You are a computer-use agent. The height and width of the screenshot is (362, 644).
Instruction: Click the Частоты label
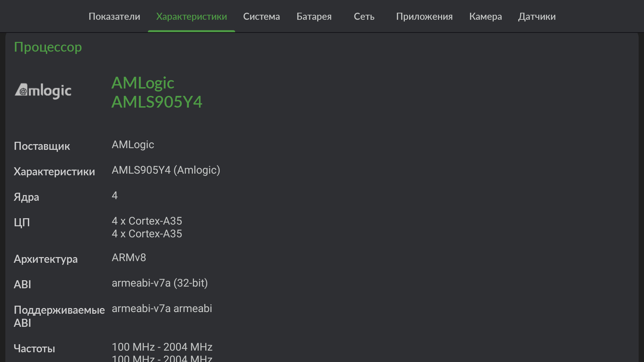tap(34, 349)
